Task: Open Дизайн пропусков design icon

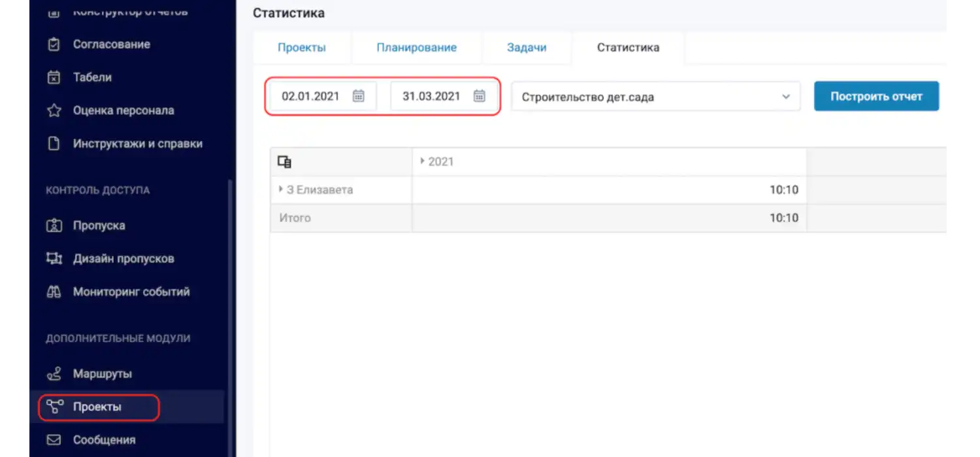Action: pos(54,259)
